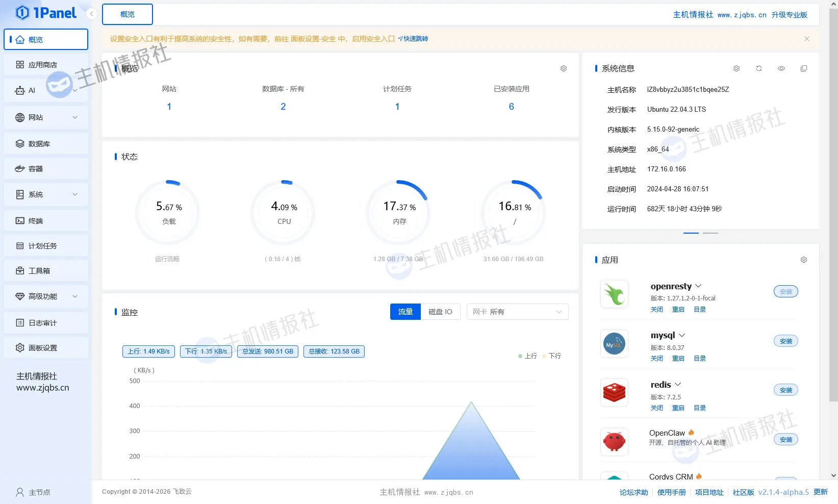This screenshot has width=838, height=504.
Task: Select 流量 monitoring view
Action: [x=405, y=312]
